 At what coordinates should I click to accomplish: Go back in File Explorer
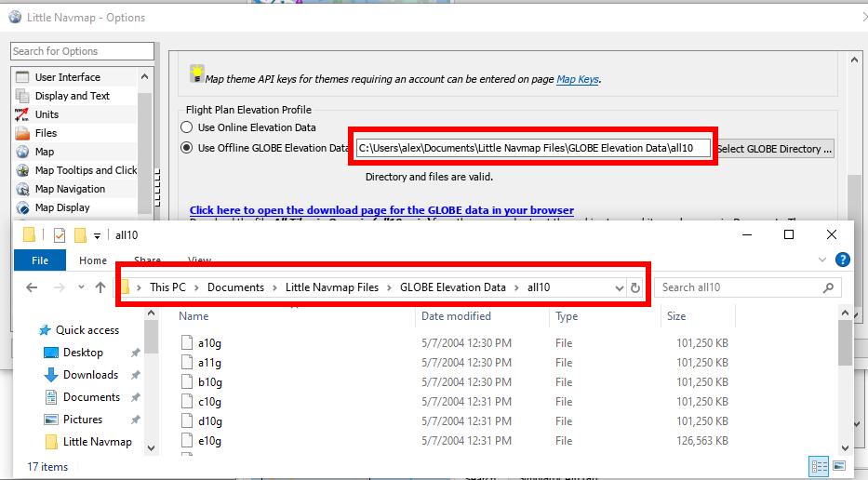32,287
